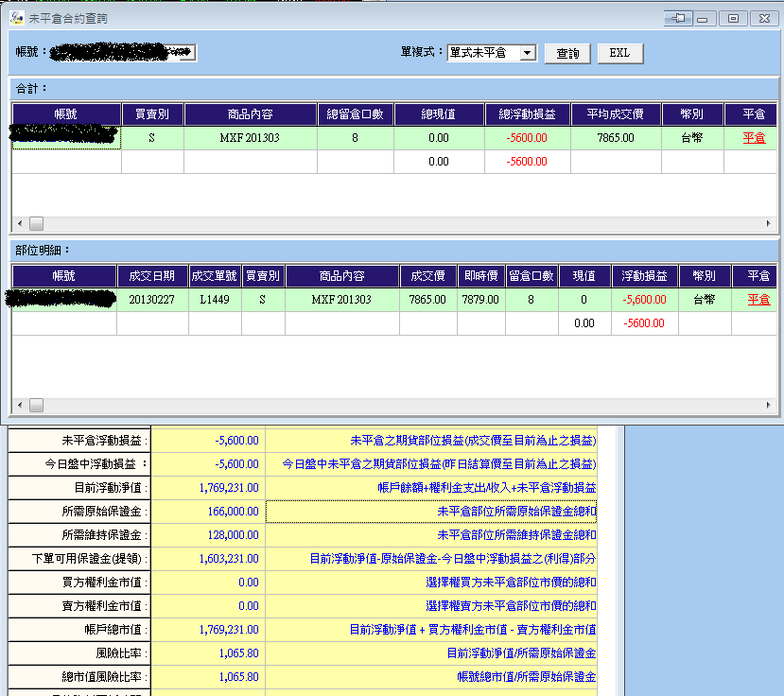Image resolution: width=784 pixels, height=696 pixels.
Task: Select MXF 201303 cell in 合計 table
Action: pyautogui.click(x=250, y=138)
